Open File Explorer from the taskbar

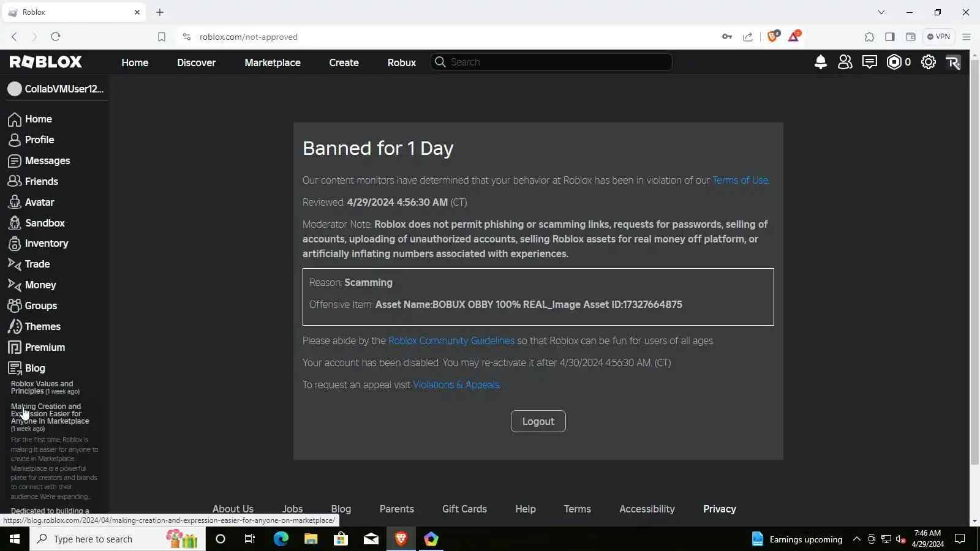(x=311, y=539)
